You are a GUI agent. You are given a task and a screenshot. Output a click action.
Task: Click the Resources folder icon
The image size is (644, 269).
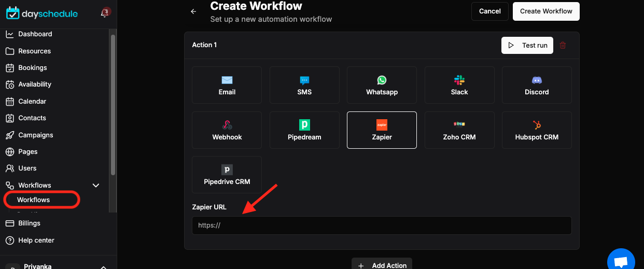coord(9,51)
